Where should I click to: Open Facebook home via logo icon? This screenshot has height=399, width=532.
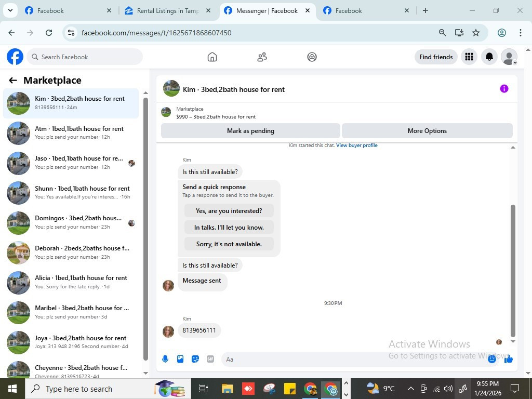(15, 57)
